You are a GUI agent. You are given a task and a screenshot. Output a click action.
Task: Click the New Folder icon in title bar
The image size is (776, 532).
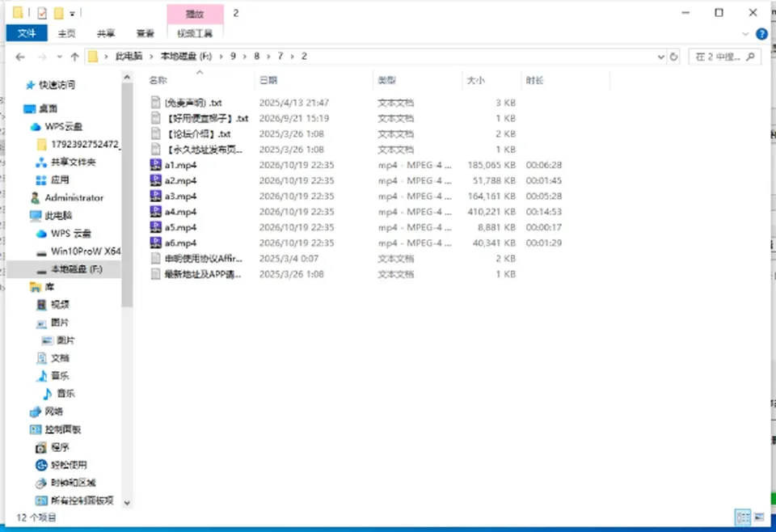(58, 13)
